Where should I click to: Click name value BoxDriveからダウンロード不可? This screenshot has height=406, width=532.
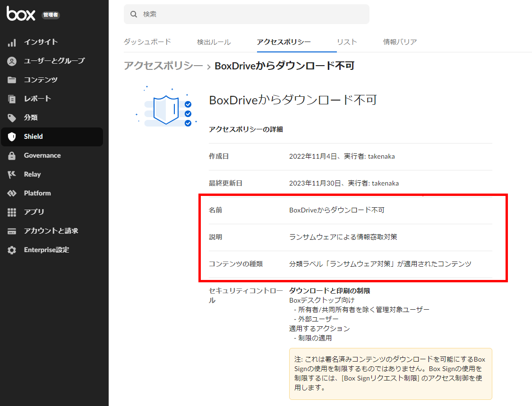coord(336,210)
